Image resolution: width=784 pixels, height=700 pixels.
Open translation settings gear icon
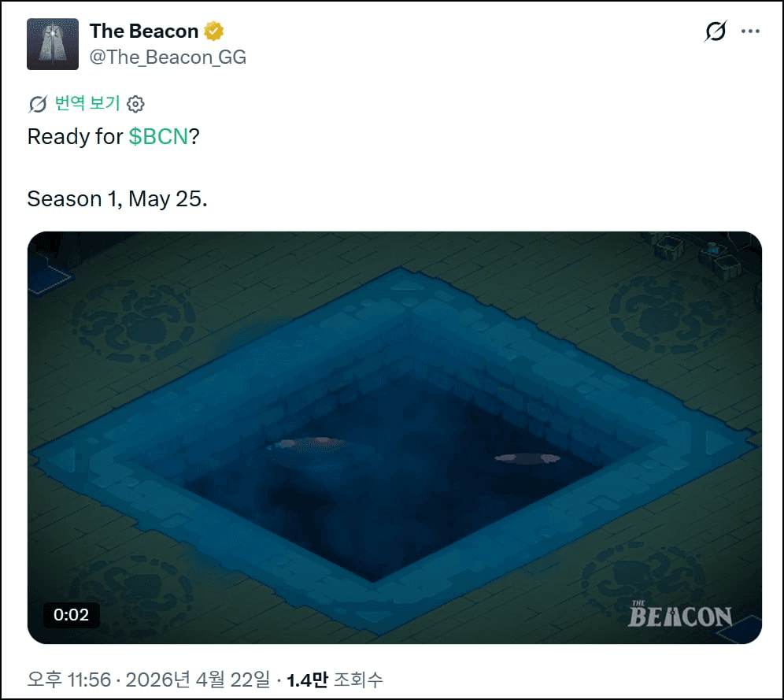[x=135, y=104]
